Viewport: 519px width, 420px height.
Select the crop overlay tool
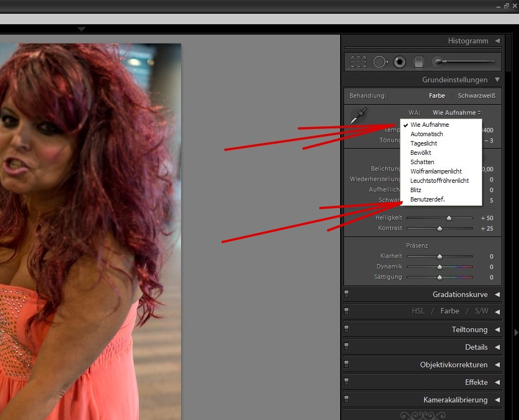(359, 62)
